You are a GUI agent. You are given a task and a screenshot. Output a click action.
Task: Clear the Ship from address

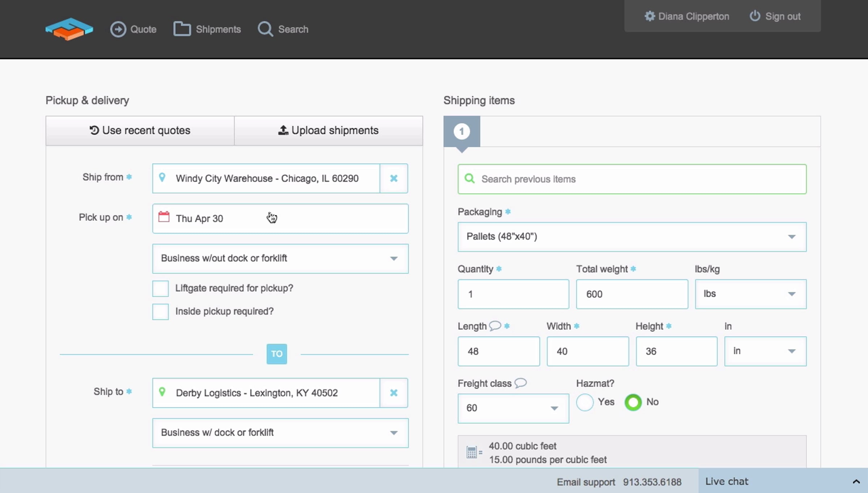[x=394, y=178]
